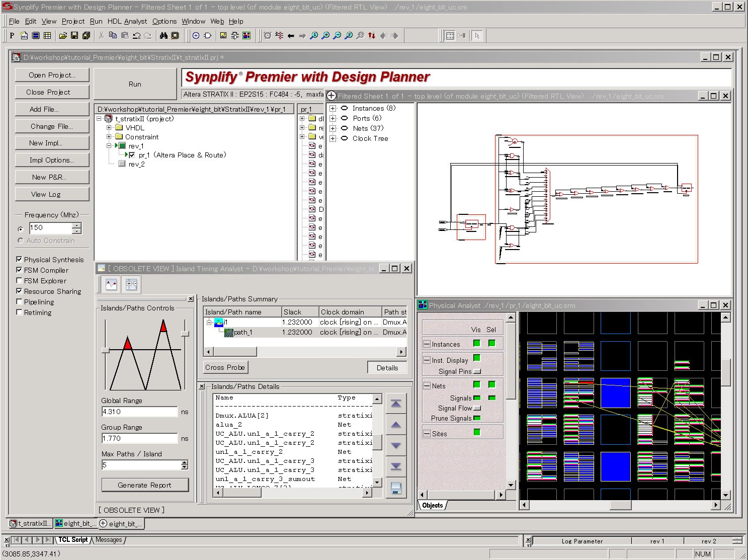Click the red filter schematic toolbar icon
748x560 pixels.
point(279,36)
